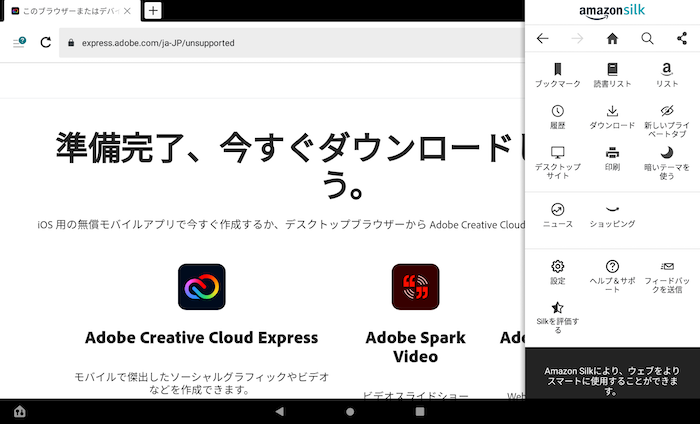Image resolution: width=700 pixels, height=424 pixels.
Task: Click the Amazon Silkにより footer message
Action: pos(612,381)
